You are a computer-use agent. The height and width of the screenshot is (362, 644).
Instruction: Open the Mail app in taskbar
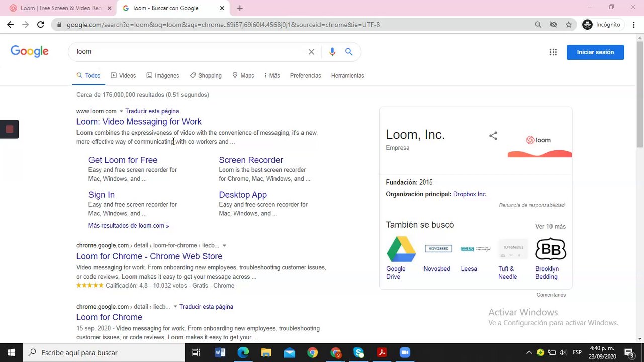289,353
